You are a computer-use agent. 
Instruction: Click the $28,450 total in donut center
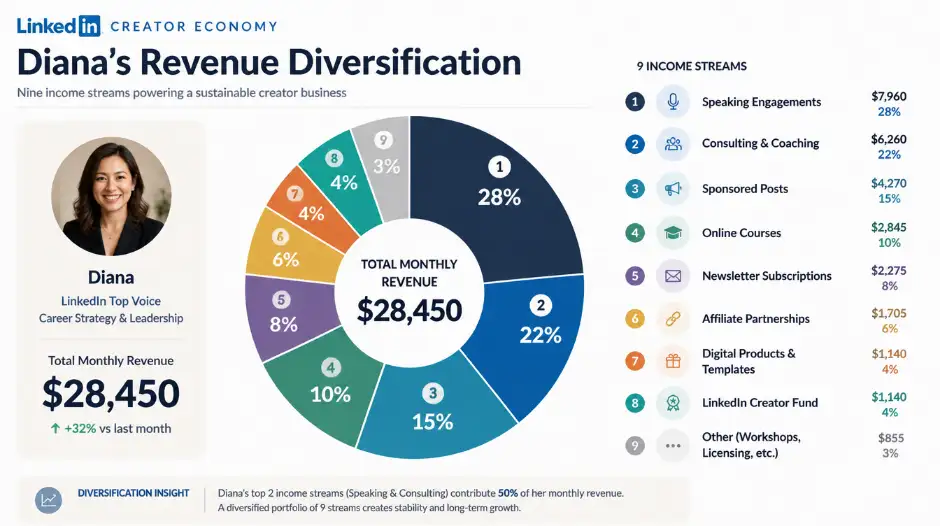pyautogui.click(x=409, y=310)
